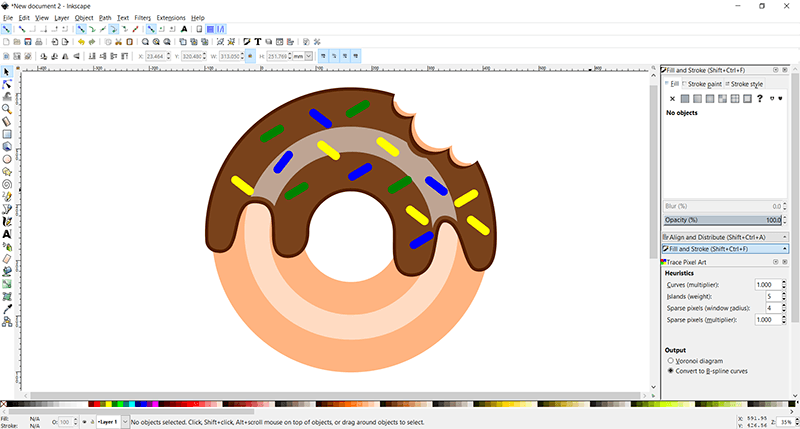Screen dimensions: 800x429
Task: Select the Connector tool
Action: pyautogui.click(x=7, y=322)
